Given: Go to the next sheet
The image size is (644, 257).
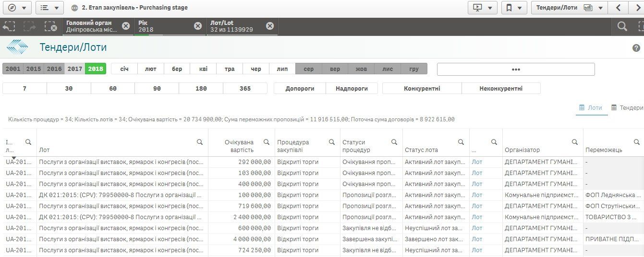Looking at the screenshot, I should click(637, 8).
